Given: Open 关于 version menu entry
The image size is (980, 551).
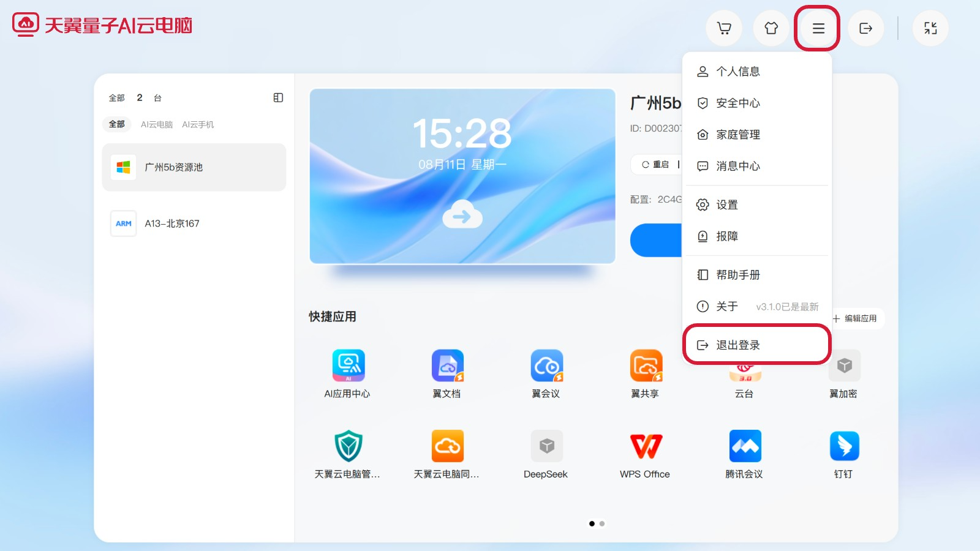Looking at the screenshot, I should [x=757, y=306].
